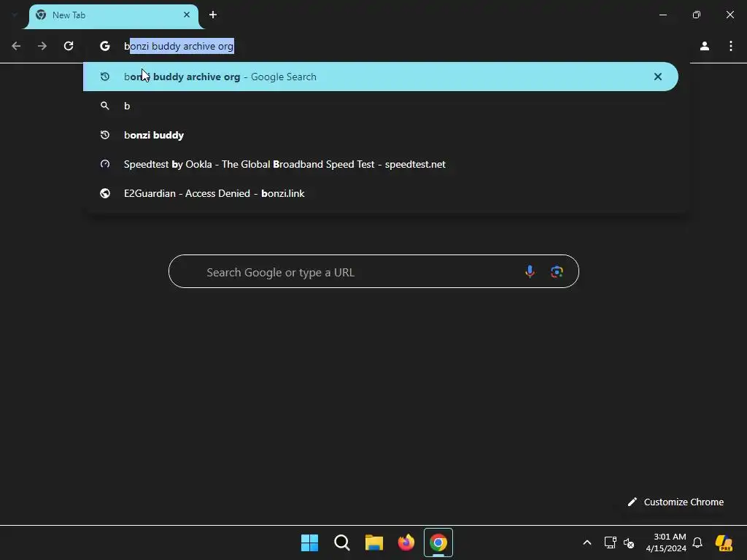Open the clock showing 3:01 AM
Viewport: 747px width, 560px height.
tap(666, 542)
